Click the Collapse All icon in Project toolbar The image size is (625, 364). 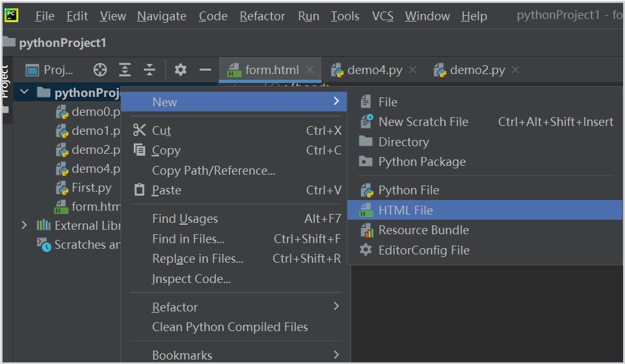(150, 70)
